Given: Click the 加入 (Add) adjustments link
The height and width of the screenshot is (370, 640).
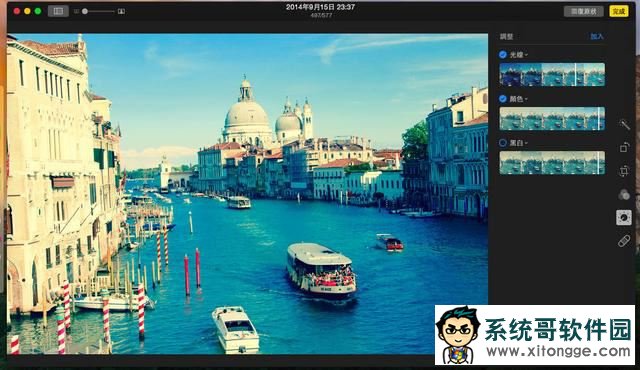Looking at the screenshot, I should (596, 36).
